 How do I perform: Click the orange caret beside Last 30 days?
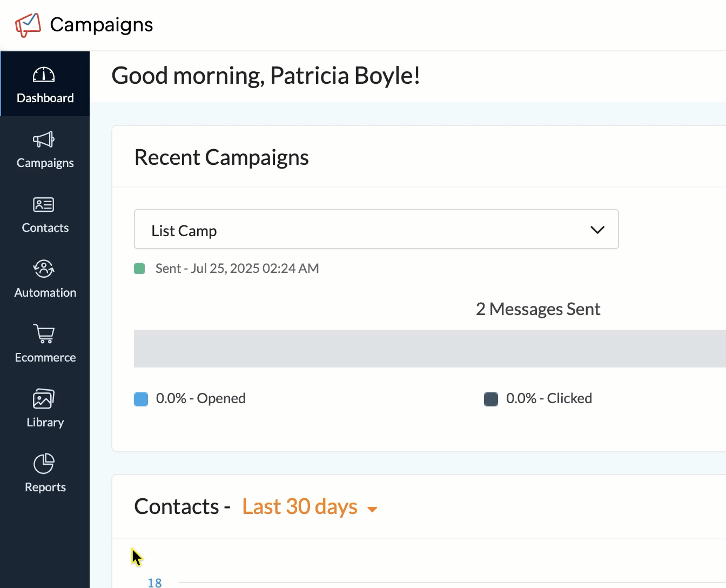coord(372,509)
